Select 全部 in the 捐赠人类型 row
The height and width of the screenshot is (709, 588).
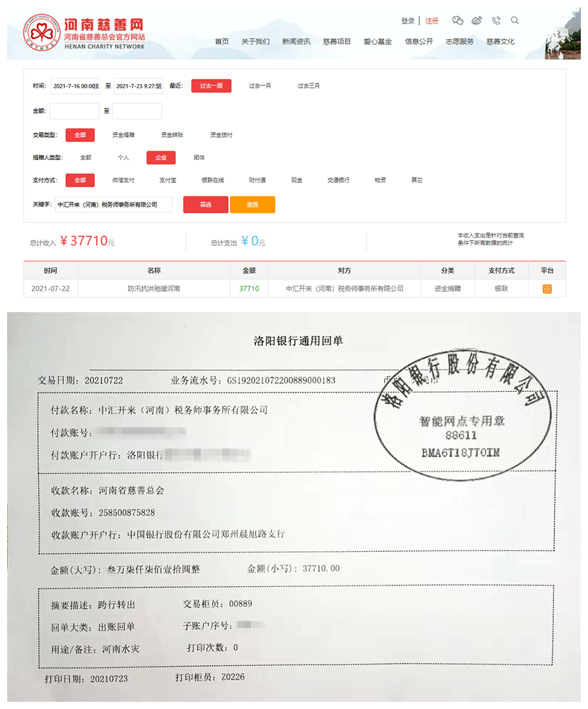[86, 158]
